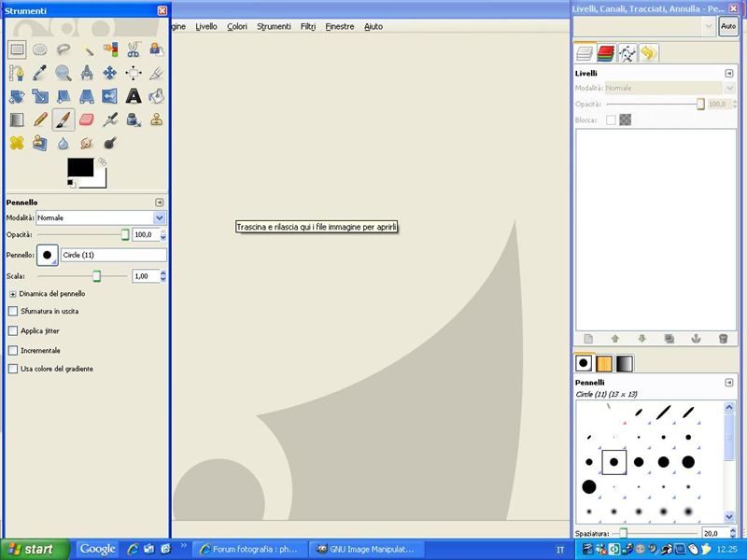Switch to the Paths tab in dock
Image resolution: width=747 pixels, height=560 pixels.
(x=627, y=53)
